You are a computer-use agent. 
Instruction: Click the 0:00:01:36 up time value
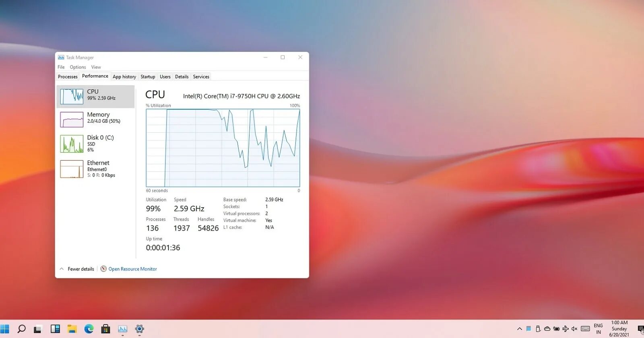(163, 247)
